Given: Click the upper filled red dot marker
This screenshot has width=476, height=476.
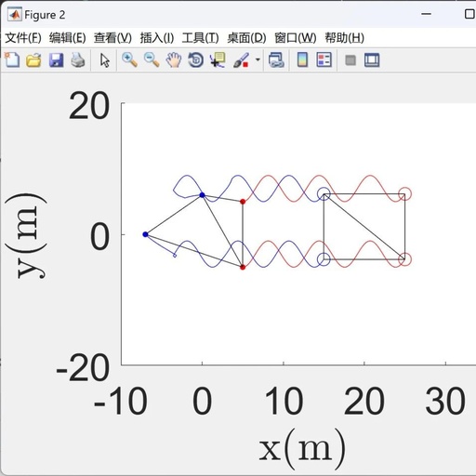Looking at the screenshot, I should coord(243,202).
